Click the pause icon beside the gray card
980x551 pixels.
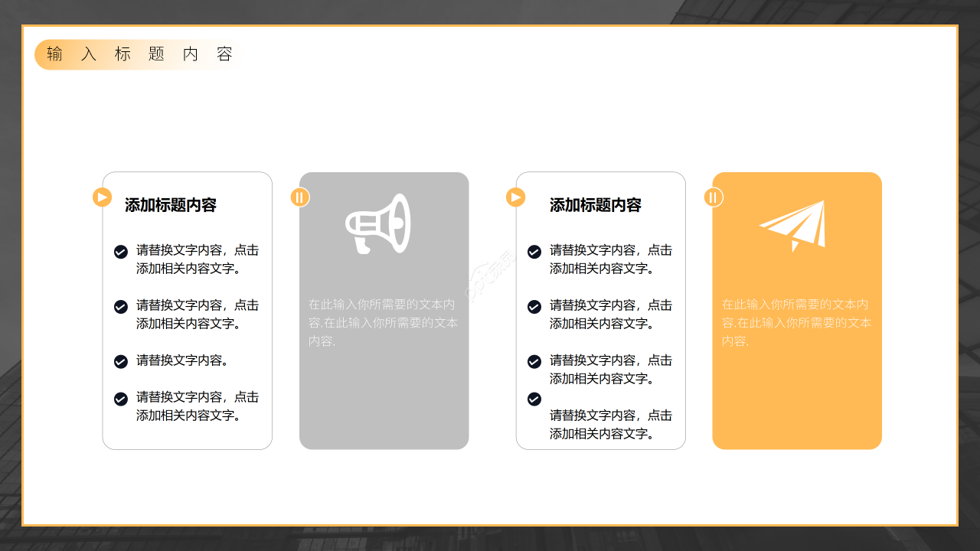pos(300,197)
